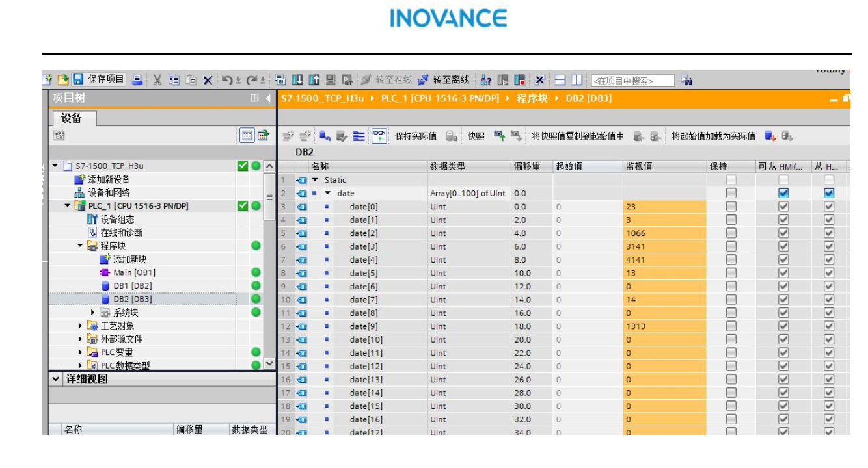Toggle 可从HMI checkbox for date[2]

pos(783,233)
